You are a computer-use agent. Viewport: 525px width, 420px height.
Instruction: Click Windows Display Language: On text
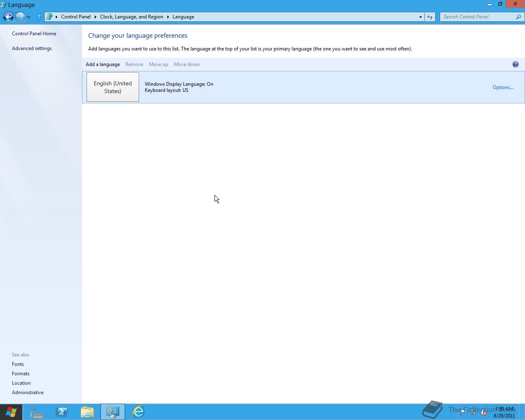179,84
